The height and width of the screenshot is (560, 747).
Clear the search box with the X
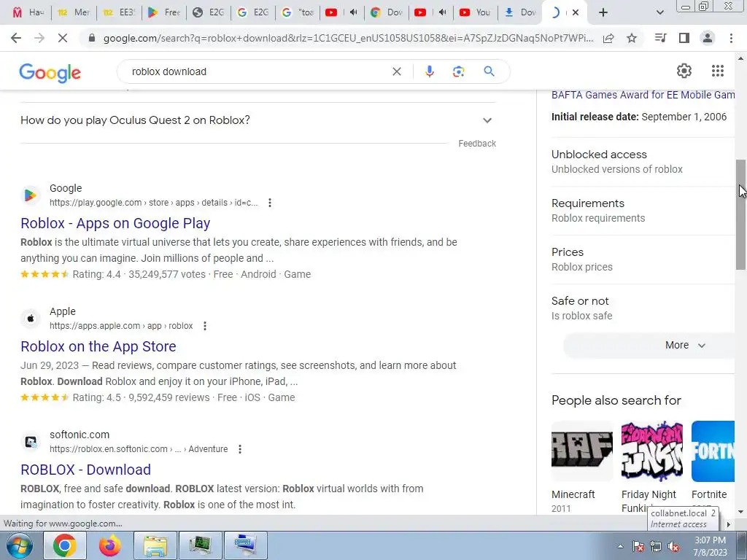coord(396,71)
